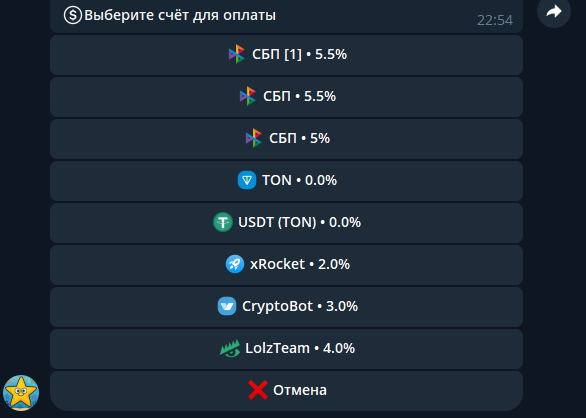The width and height of the screenshot is (586, 418).
Task: Pay with xRocket • 2.0%
Action: pyautogui.click(x=286, y=265)
